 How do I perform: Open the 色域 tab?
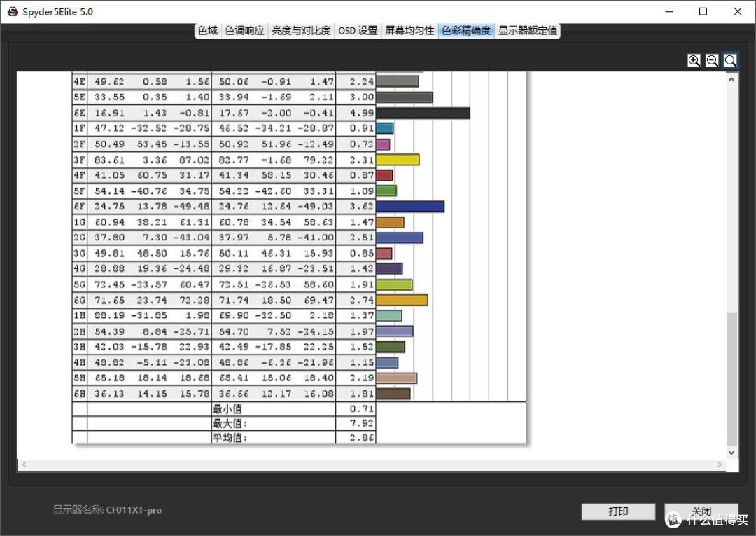point(208,30)
